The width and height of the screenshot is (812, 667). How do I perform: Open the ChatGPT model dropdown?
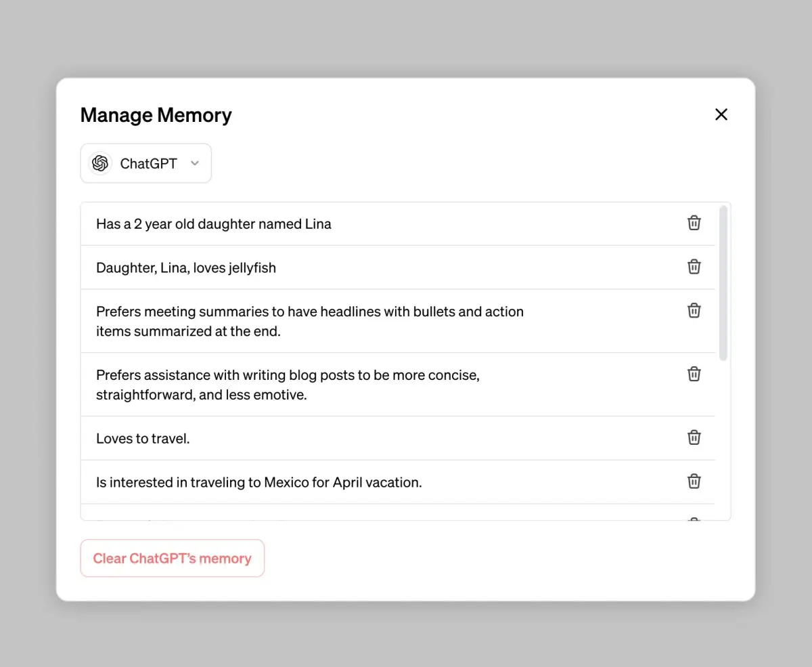coord(146,163)
